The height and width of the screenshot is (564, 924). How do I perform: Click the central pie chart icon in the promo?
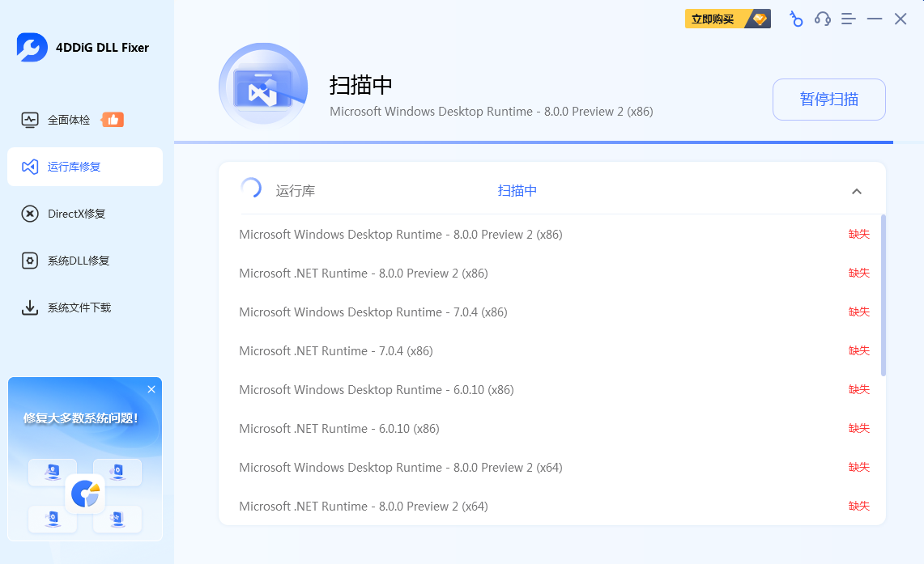(x=85, y=494)
